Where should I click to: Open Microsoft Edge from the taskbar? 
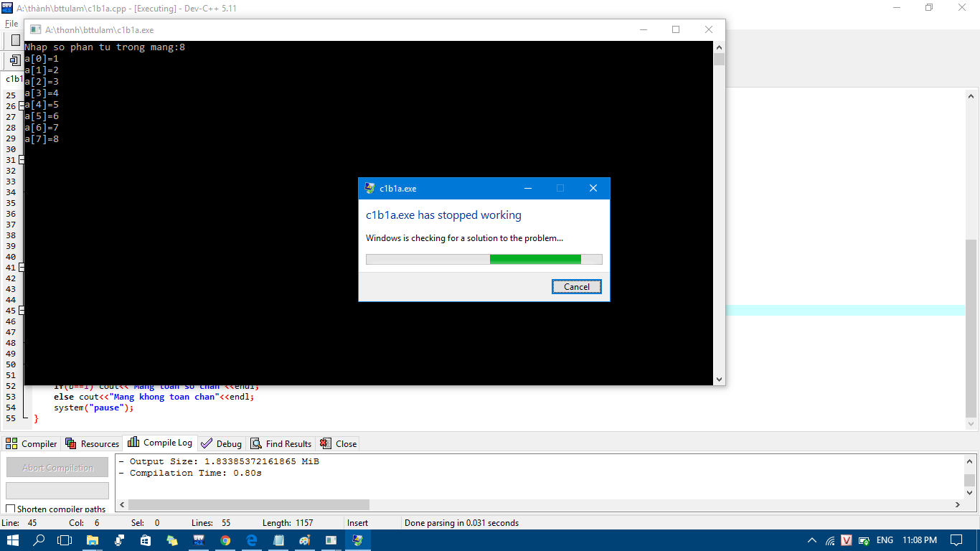252,540
